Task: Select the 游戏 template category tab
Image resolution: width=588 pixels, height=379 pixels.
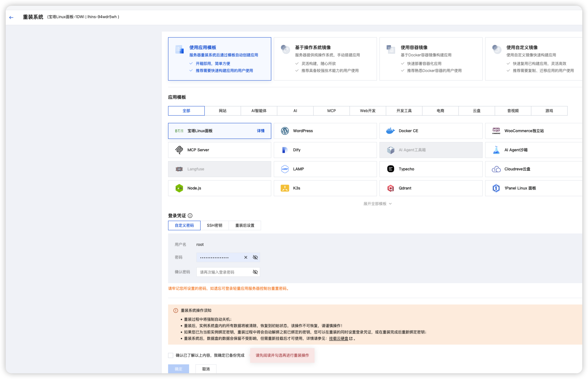Action: pos(549,111)
